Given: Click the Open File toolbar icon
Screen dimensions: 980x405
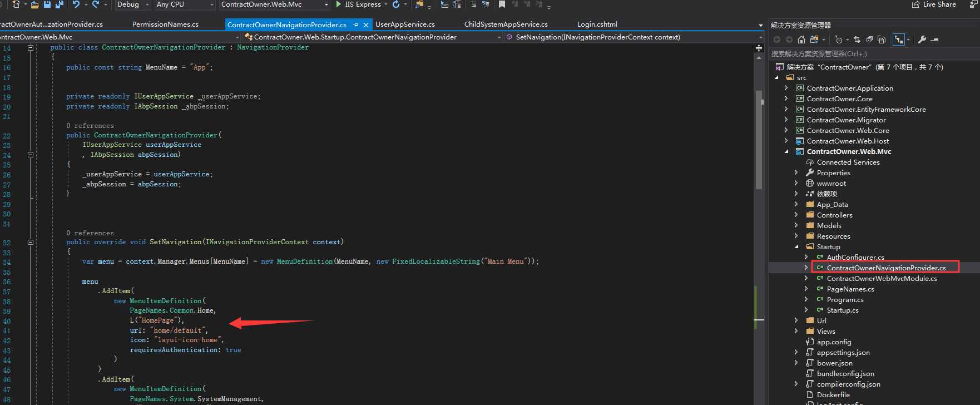Looking at the screenshot, I should (35, 4).
